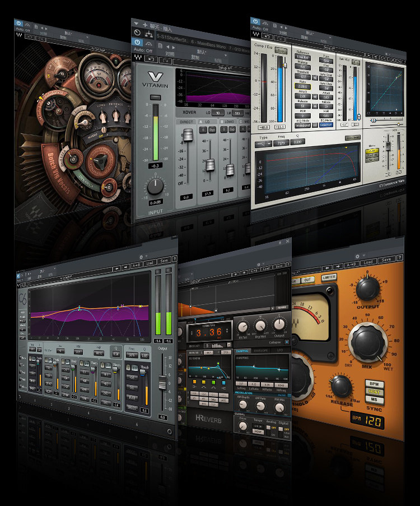Image resolution: width=420 pixels, height=506 pixels.
Task: Select OUT meter mode in orange plugin
Action: [307, 280]
